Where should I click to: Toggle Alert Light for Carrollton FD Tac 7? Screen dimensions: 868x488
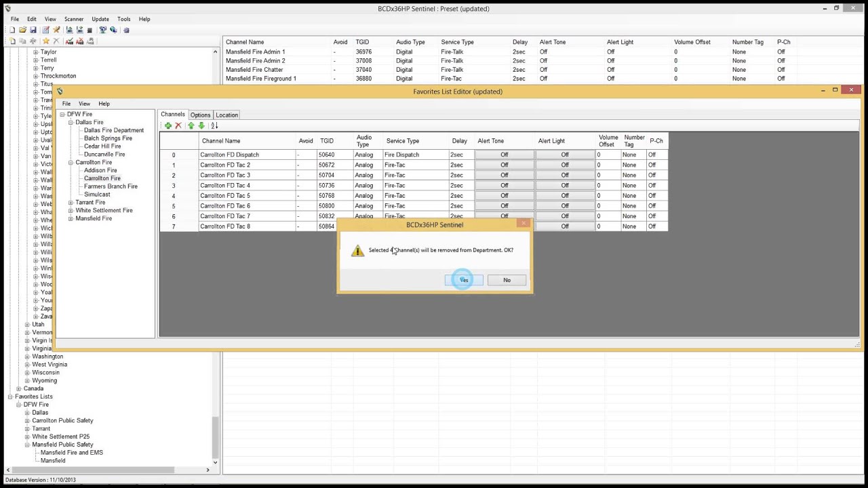[x=565, y=216]
